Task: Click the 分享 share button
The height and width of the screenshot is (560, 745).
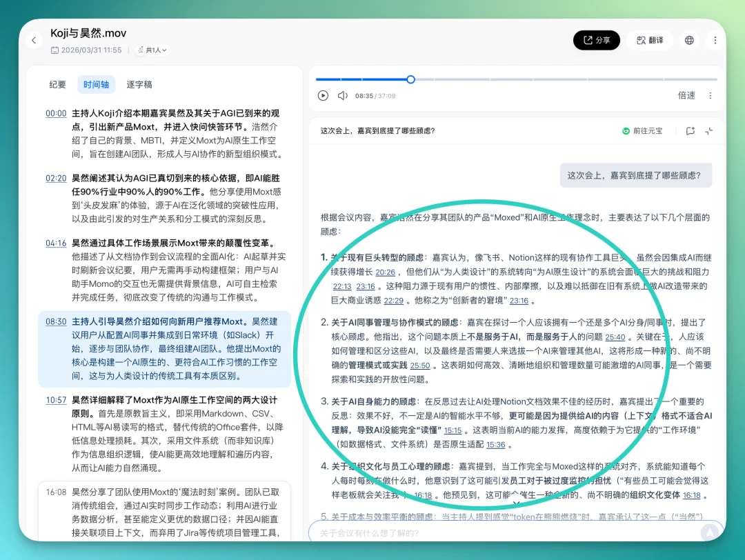Action: 596,40
